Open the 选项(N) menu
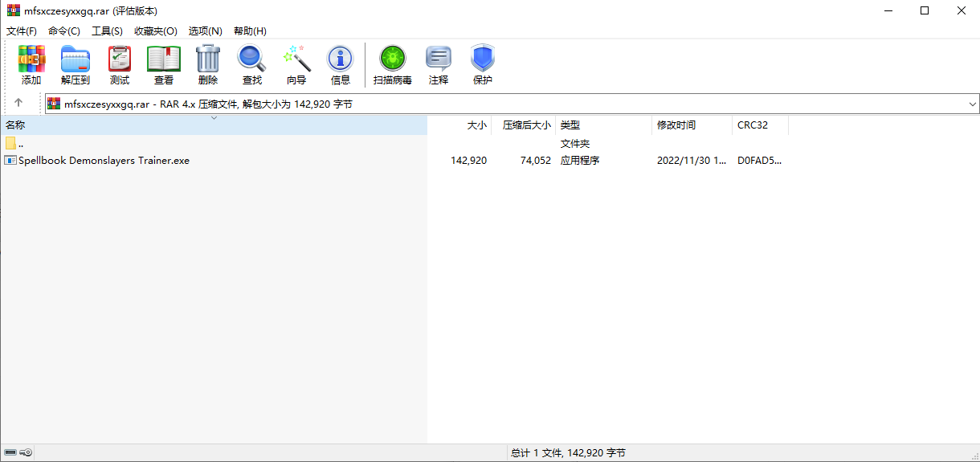Screen dimensions: 980x462 205,31
